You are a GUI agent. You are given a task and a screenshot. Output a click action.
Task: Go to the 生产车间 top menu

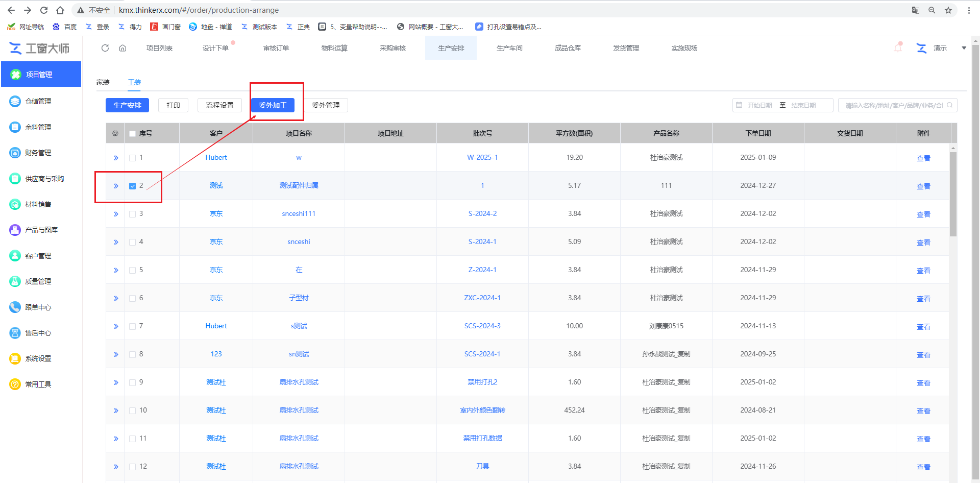[509, 48]
